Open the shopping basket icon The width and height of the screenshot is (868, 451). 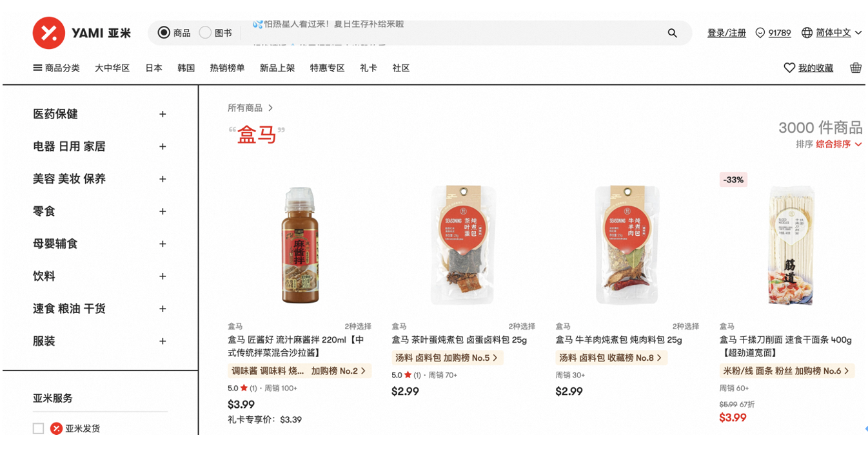856,68
